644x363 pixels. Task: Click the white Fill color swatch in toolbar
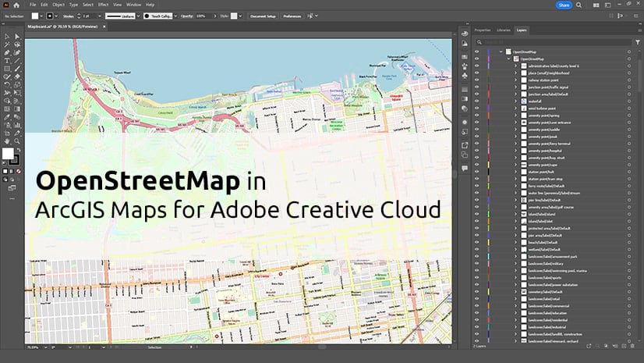8,154
